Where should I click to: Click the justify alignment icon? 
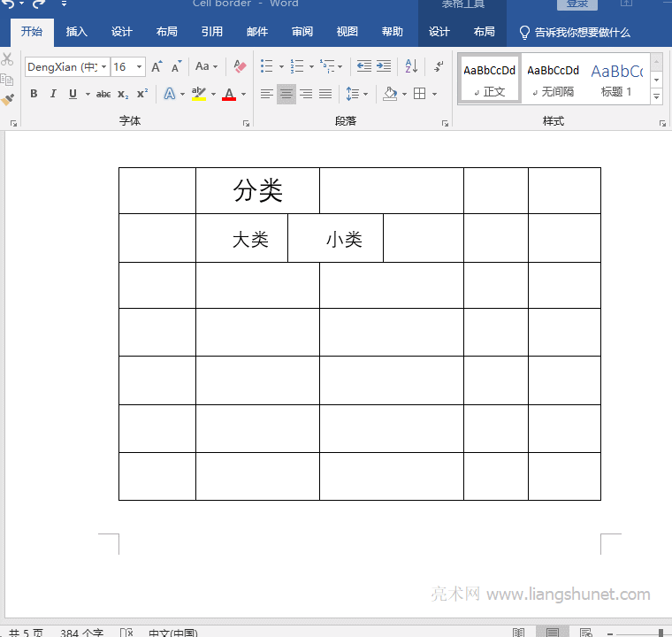(x=325, y=94)
